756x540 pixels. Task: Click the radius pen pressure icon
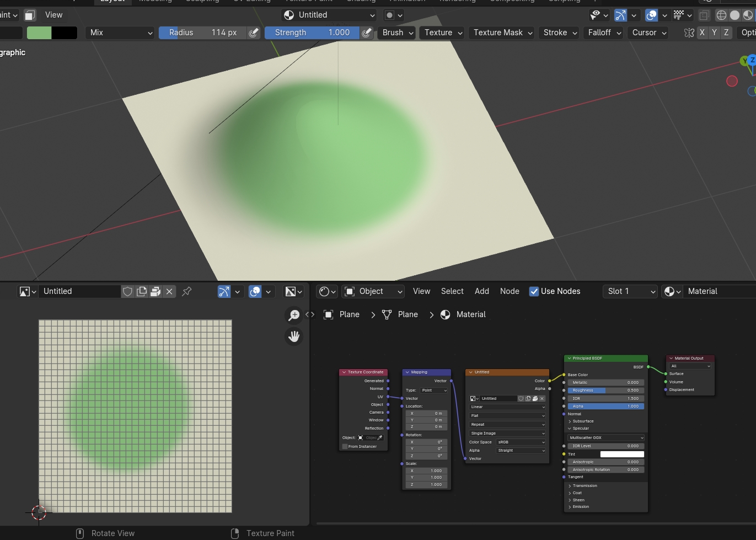coord(254,33)
